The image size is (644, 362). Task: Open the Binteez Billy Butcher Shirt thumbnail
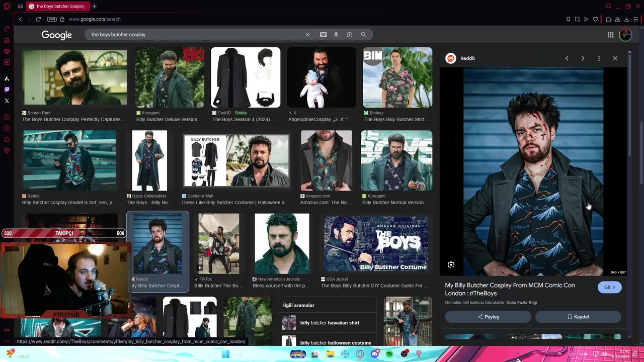(x=397, y=77)
